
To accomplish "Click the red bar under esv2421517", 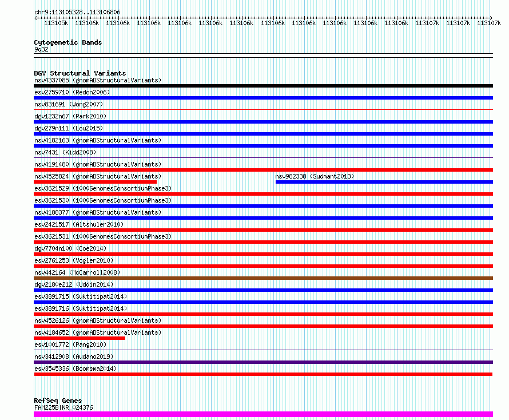I will coord(263,230).
